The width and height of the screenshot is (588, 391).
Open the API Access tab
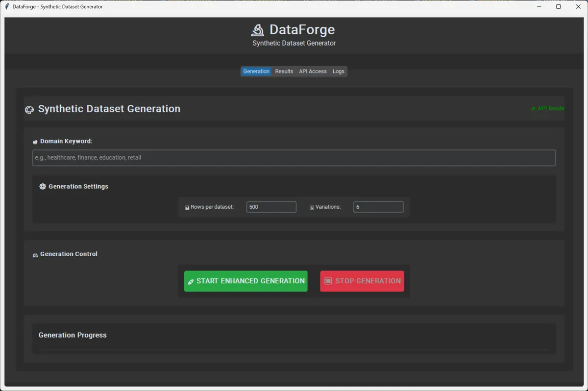point(313,72)
